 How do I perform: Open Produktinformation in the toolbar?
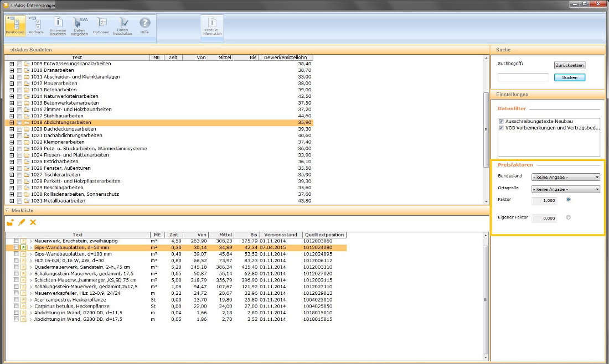[212, 26]
